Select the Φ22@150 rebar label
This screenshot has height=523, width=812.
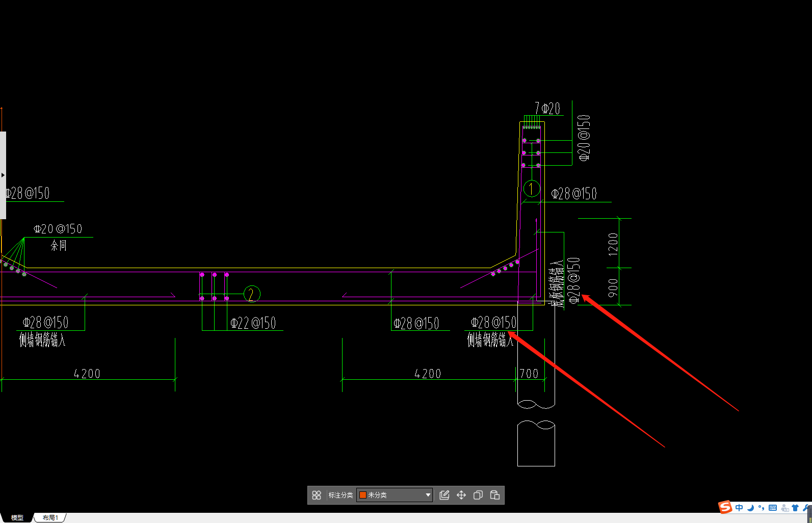click(253, 323)
